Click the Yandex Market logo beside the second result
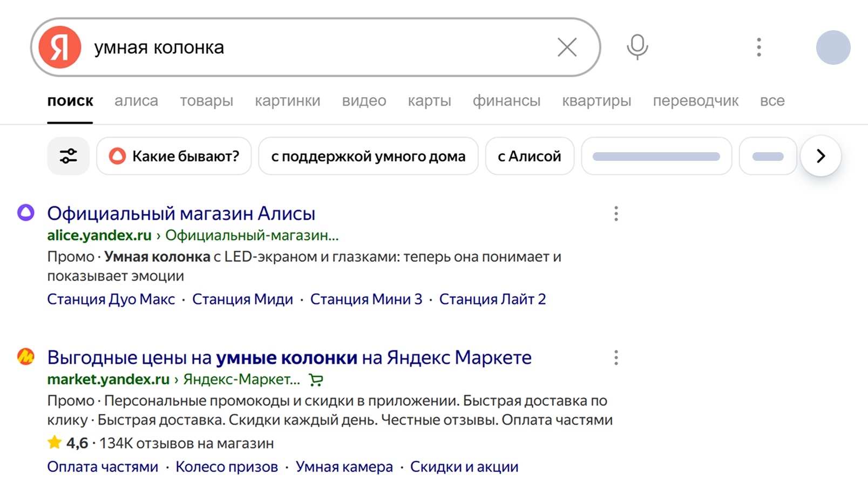The image size is (868, 489). pyautogui.click(x=24, y=357)
